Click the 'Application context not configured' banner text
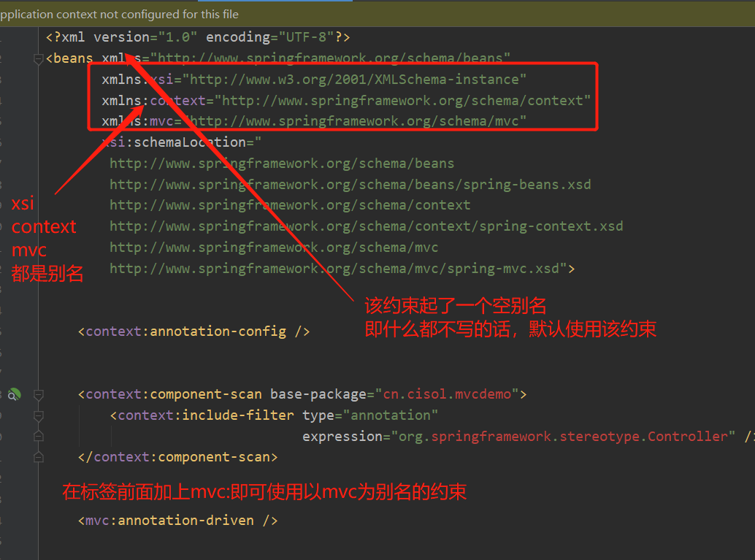Viewport: 755px width, 560px height. pyautogui.click(x=120, y=15)
